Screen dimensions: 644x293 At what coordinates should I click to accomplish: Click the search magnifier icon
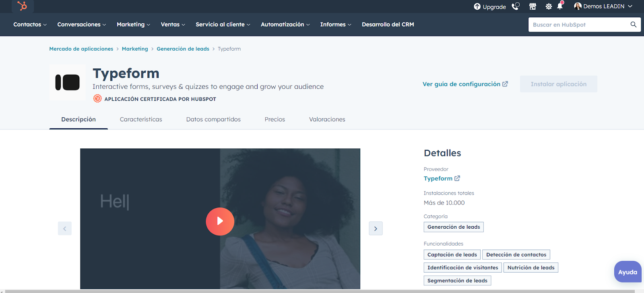(633, 25)
